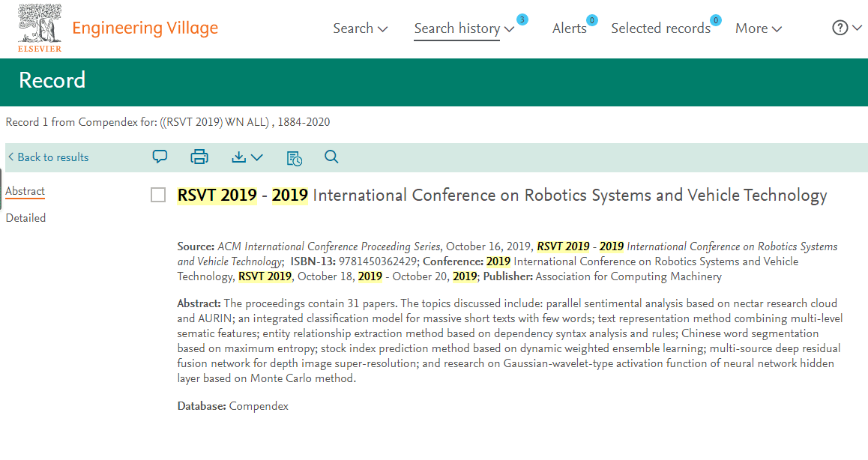Open Selected records from the navigation
The width and height of the screenshot is (868, 460).
[x=660, y=28]
